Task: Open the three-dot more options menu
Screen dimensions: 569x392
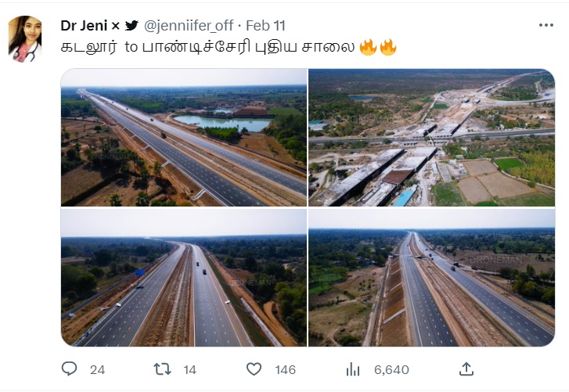Action: coord(545,26)
